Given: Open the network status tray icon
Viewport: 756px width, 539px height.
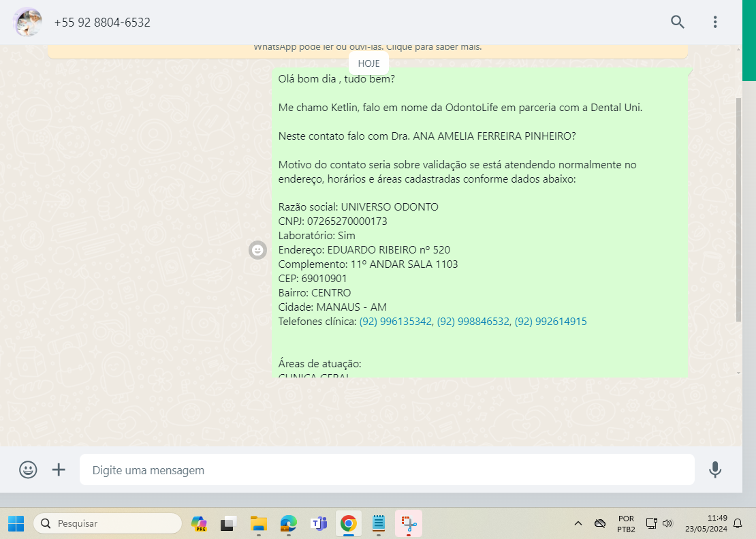Looking at the screenshot, I should point(651,523).
